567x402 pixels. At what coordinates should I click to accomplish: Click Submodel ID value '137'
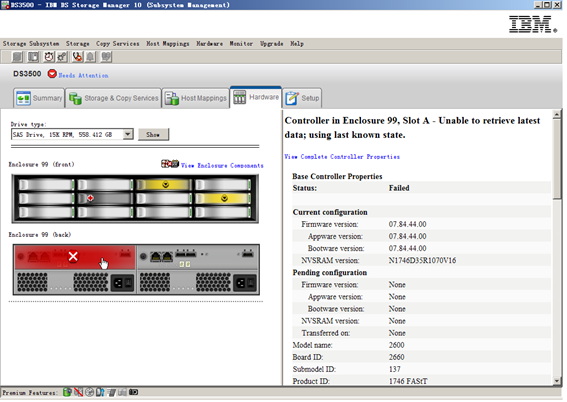tap(395, 369)
